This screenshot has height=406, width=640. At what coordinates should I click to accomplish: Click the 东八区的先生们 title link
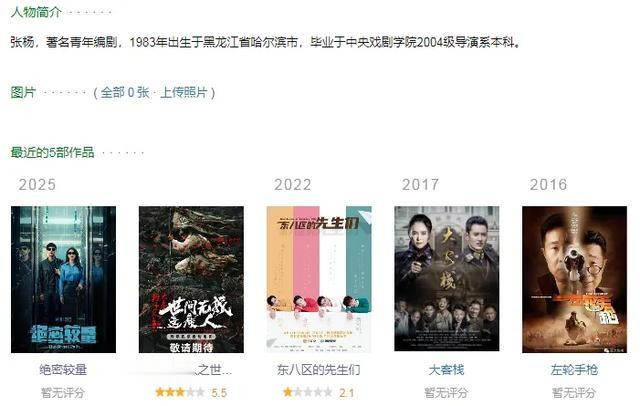point(319,370)
